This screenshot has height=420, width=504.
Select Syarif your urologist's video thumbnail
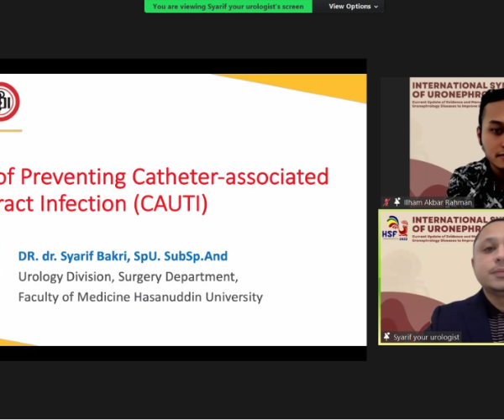(x=442, y=277)
